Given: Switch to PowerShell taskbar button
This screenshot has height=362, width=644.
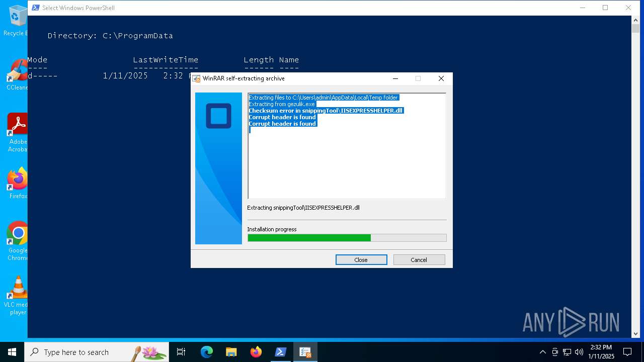Looking at the screenshot, I should pos(281,352).
